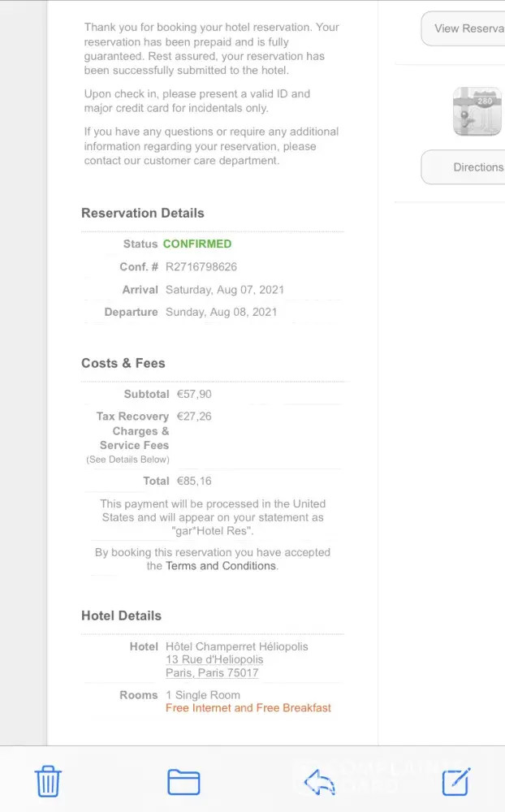505x812 pixels.
Task: Open the Terms and Conditions link
Action: [x=221, y=566]
